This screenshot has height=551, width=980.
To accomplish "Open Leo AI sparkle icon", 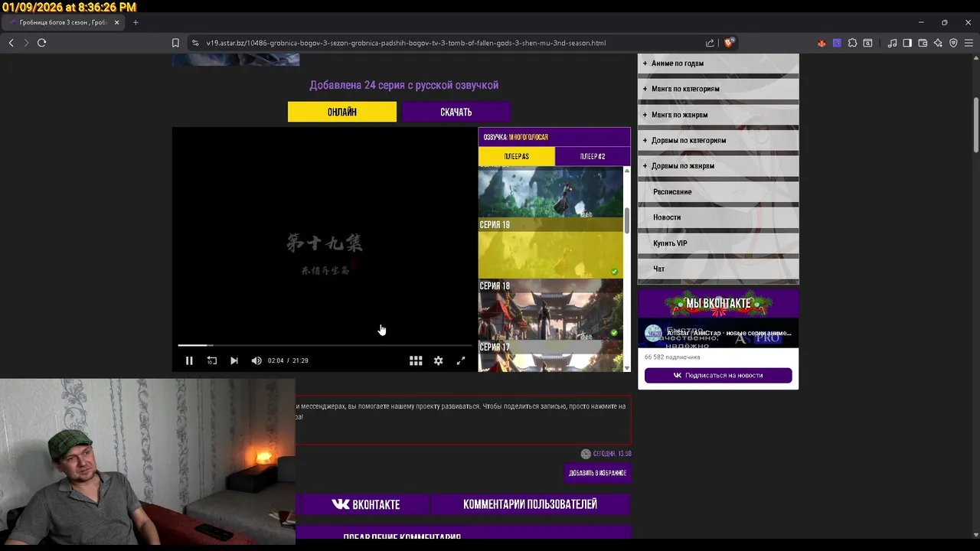I will point(938,43).
